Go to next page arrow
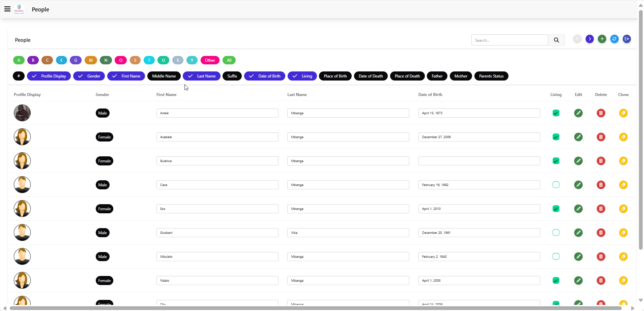 coord(590,39)
